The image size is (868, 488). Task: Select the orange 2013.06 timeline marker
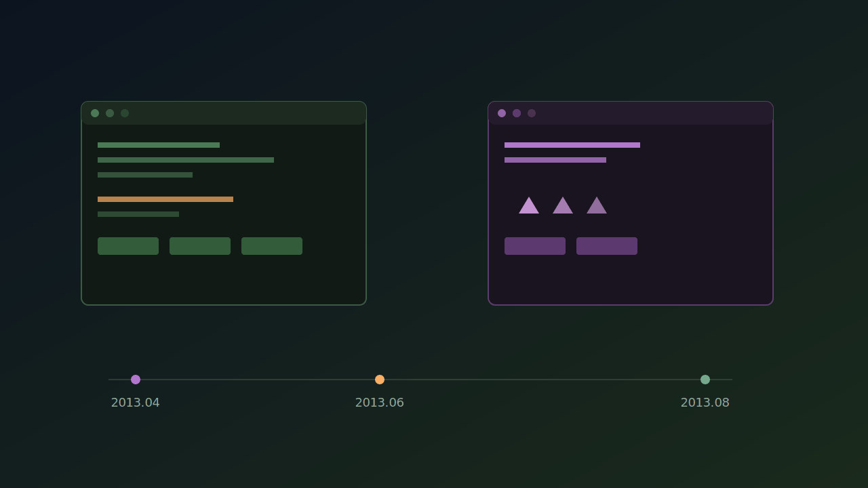tap(380, 380)
